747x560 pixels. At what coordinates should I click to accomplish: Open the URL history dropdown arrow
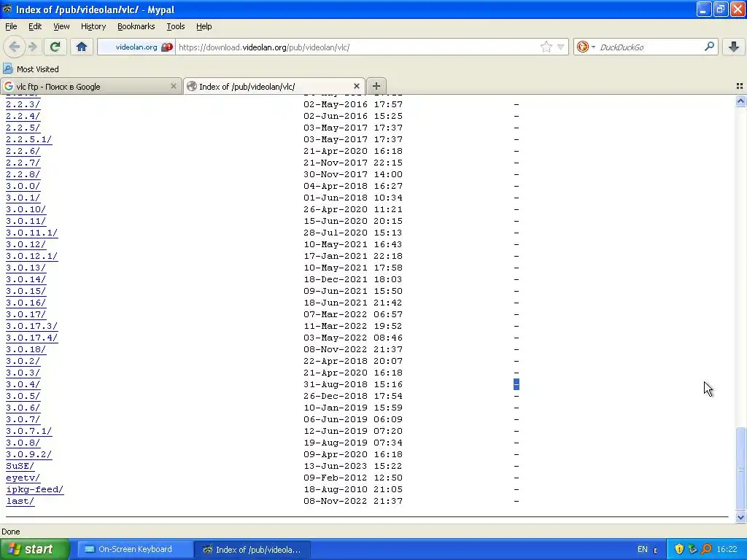[561, 47]
